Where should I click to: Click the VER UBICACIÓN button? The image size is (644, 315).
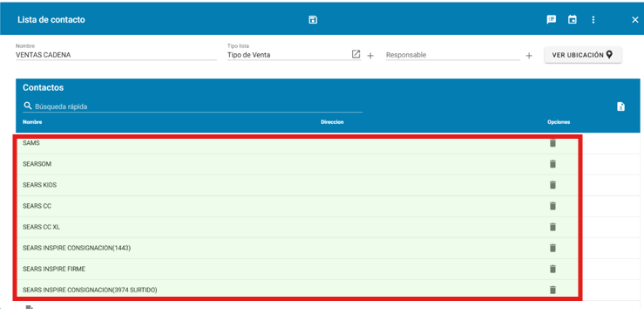pos(583,55)
